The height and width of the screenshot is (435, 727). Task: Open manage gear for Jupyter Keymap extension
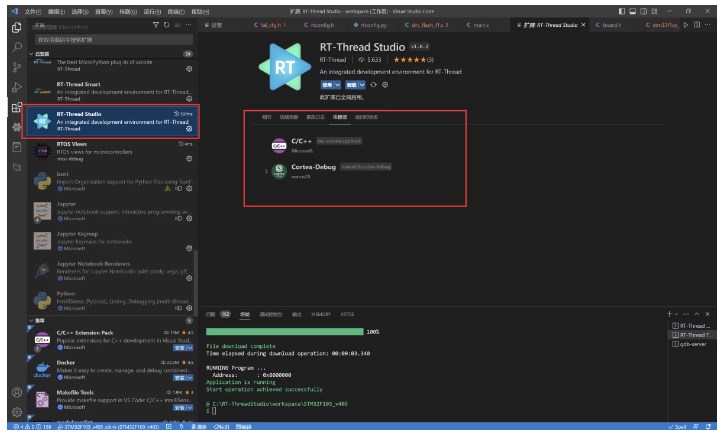pyautogui.click(x=189, y=249)
